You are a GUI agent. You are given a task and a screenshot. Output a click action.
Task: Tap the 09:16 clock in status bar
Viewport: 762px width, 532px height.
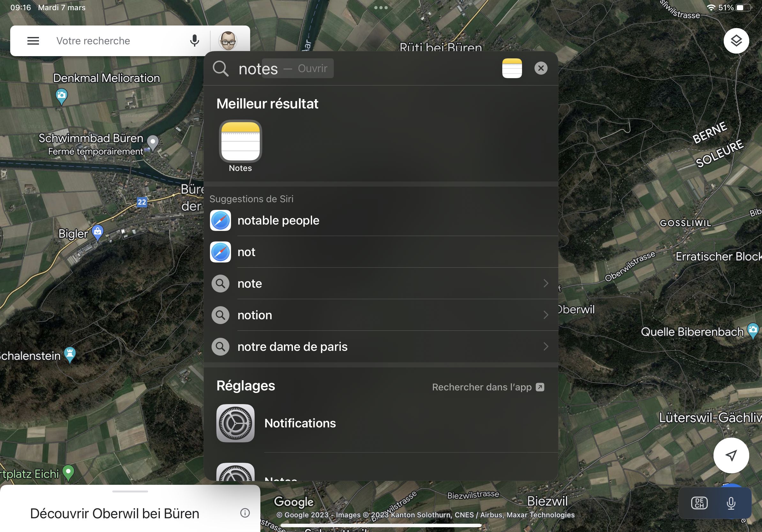pyautogui.click(x=20, y=8)
